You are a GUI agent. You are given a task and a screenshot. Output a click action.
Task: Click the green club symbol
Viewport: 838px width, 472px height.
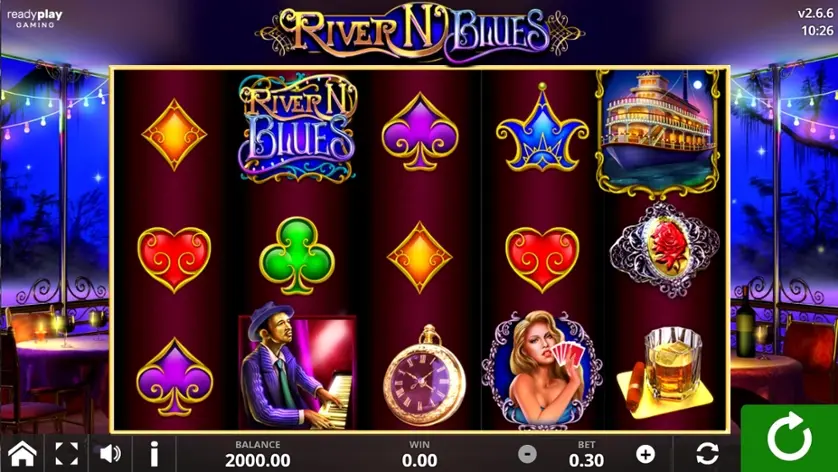(297, 256)
